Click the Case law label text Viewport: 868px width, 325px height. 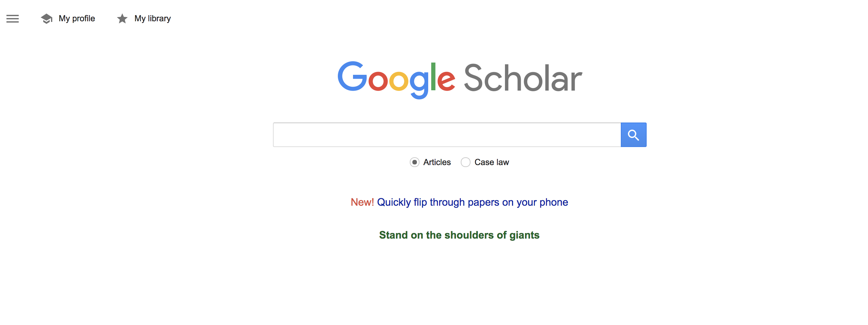492,162
